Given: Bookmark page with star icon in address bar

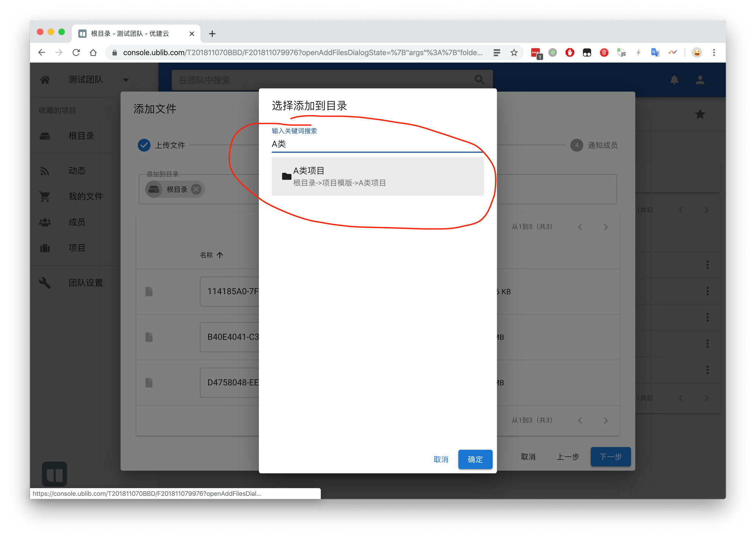Looking at the screenshot, I should pos(514,53).
